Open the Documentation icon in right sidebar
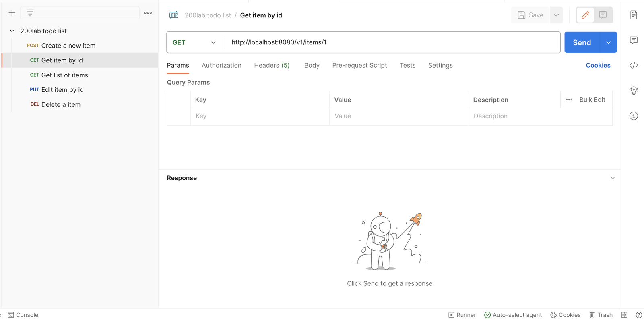Viewport: 644px width, 320px height. pyautogui.click(x=634, y=15)
